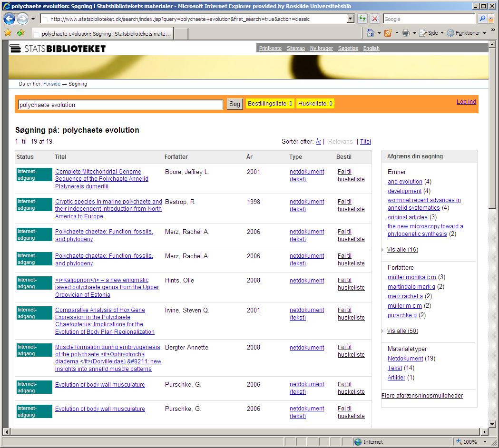Click the Print icon in toolbar
This screenshot has width=499, height=448.
(405, 33)
